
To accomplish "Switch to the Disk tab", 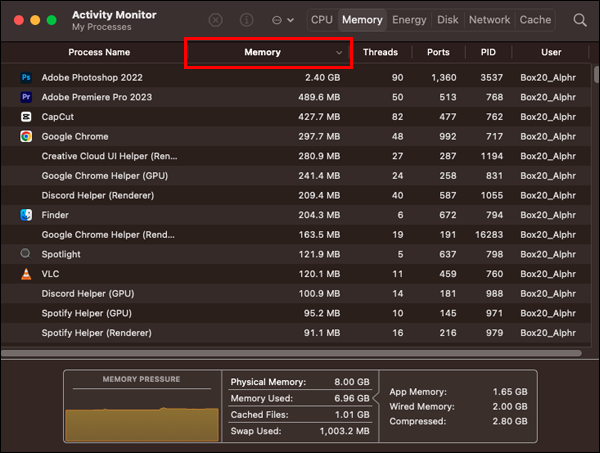I will point(448,20).
